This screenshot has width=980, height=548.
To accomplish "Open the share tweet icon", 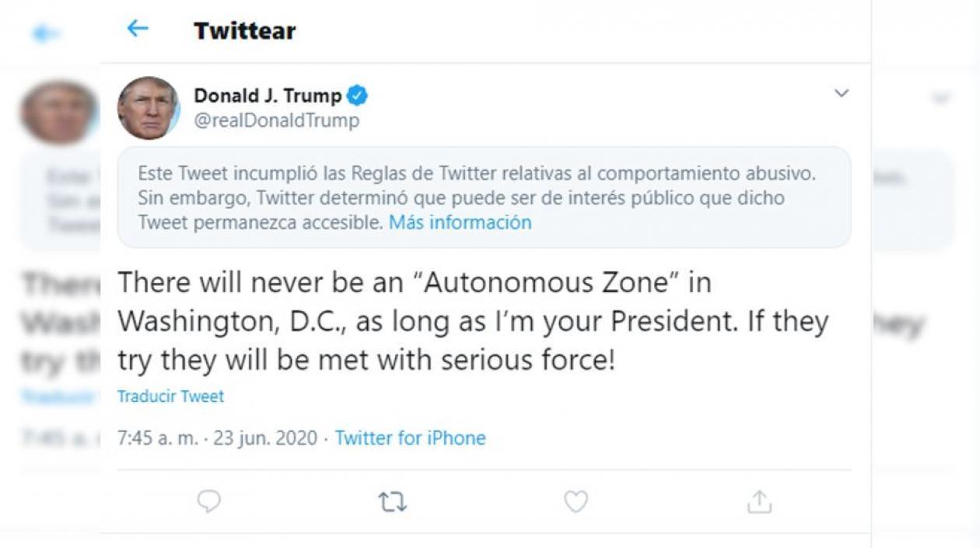I will coord(758,503).
